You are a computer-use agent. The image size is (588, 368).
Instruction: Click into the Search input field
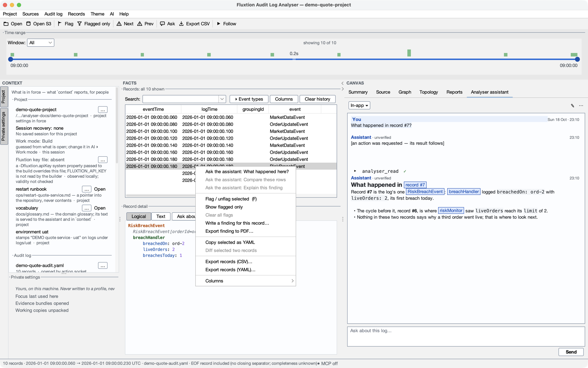pyautogui.click(x=181, y=99)
